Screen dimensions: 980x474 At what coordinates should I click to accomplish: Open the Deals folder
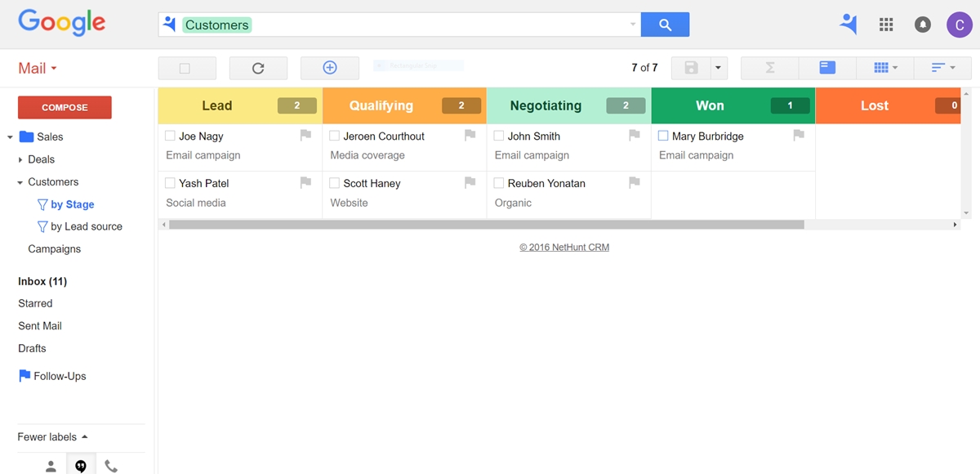point(42,159)
